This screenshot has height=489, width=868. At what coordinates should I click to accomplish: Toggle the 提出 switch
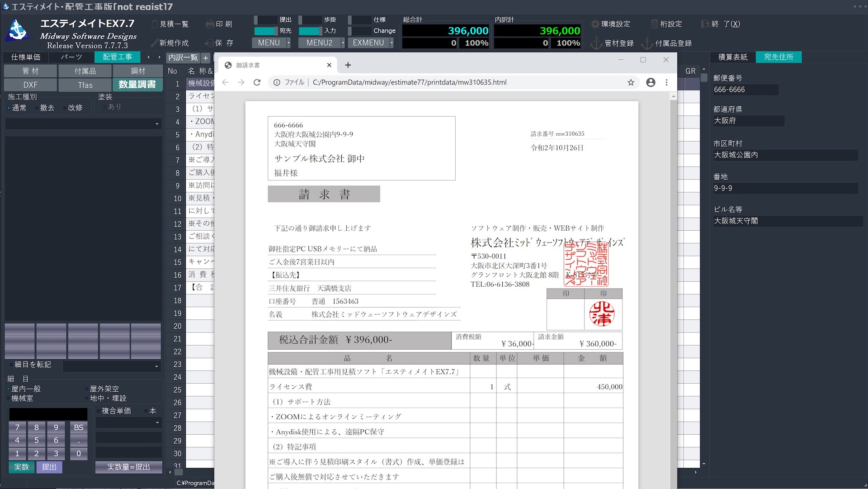(x=265, y=20)
